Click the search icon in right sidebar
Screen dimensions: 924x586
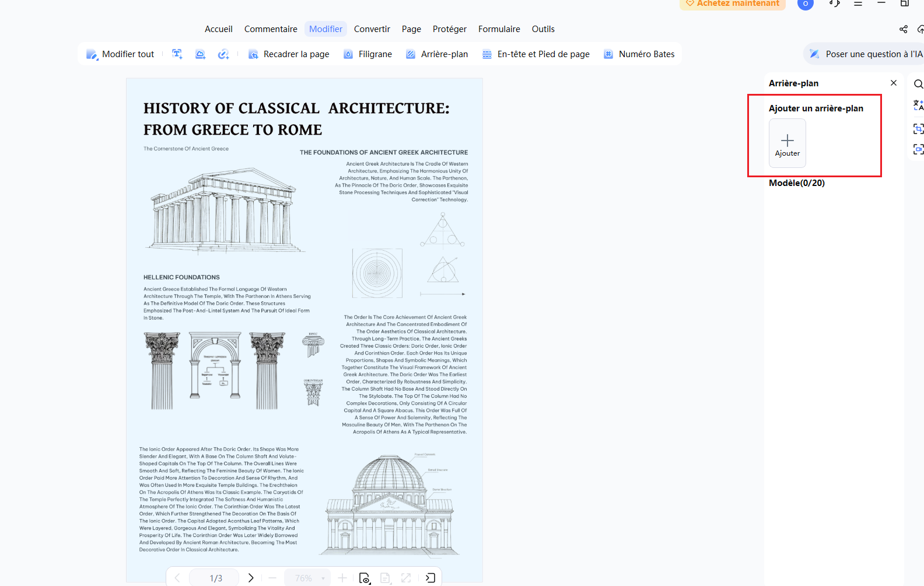[918, 84]
